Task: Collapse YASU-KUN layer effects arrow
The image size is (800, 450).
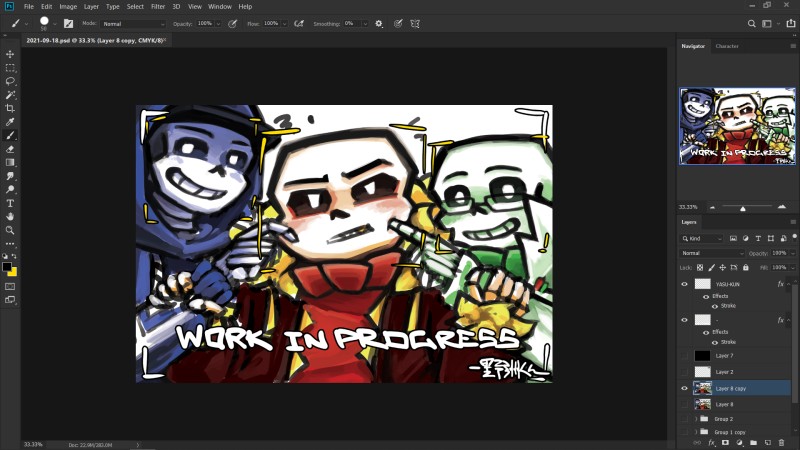Action: (x=789, y=284)
